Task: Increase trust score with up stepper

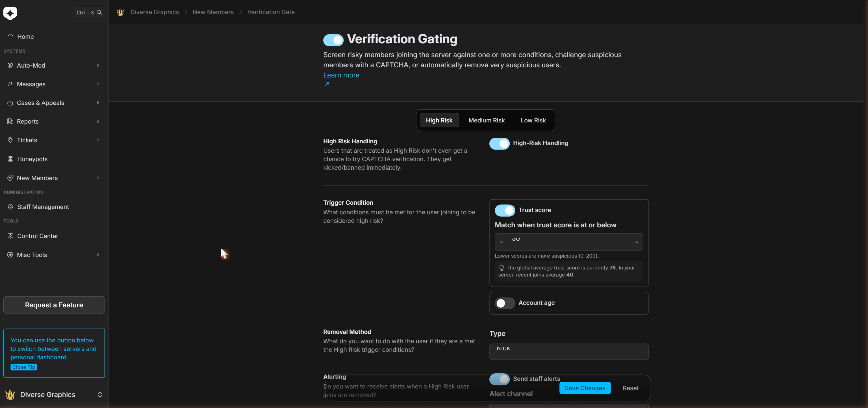Action: coord(637,242)
